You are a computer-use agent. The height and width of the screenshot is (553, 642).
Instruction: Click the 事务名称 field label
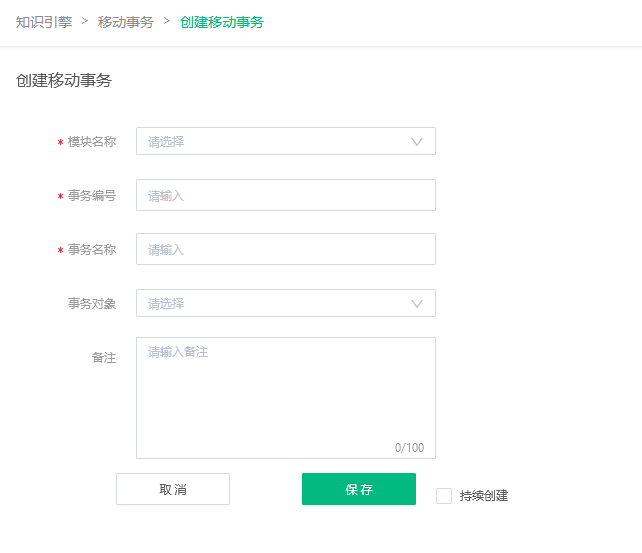tap(92, 250)
